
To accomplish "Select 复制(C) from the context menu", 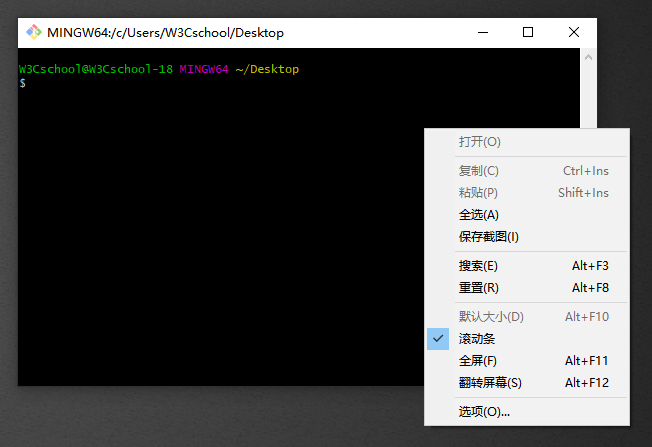I will click(x=478, y=171).
